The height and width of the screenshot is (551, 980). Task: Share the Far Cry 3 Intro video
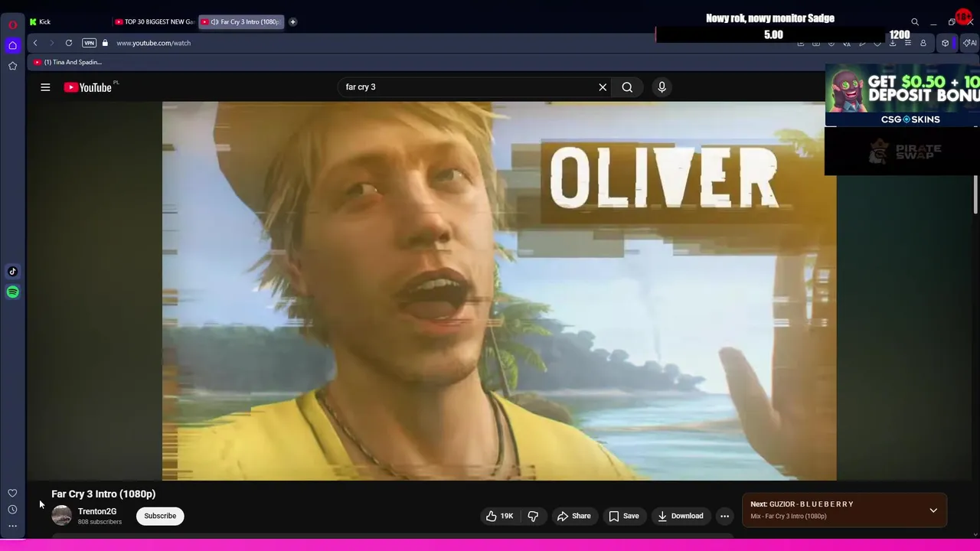click(x=573, y=516)
